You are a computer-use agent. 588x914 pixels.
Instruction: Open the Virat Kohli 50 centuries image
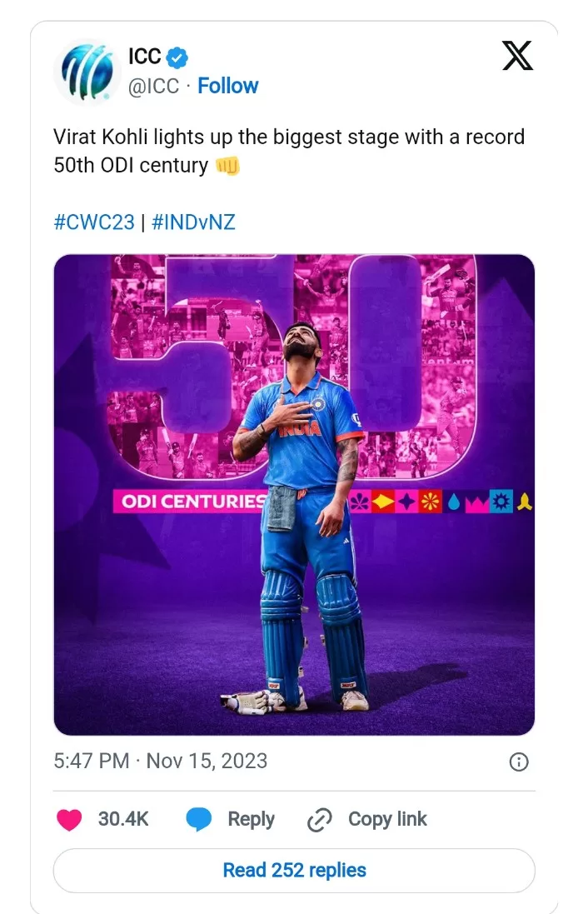(294, 495)
